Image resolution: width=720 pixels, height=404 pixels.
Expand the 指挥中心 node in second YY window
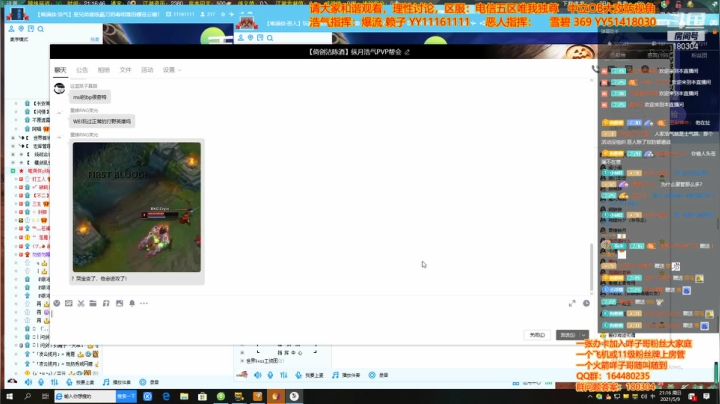coord(242,353)
